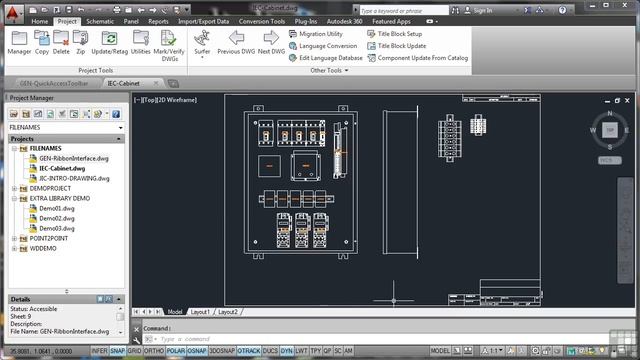Open the Conversion Tools tab
This screenshot has height=360, width=640.
click(262, 21)
